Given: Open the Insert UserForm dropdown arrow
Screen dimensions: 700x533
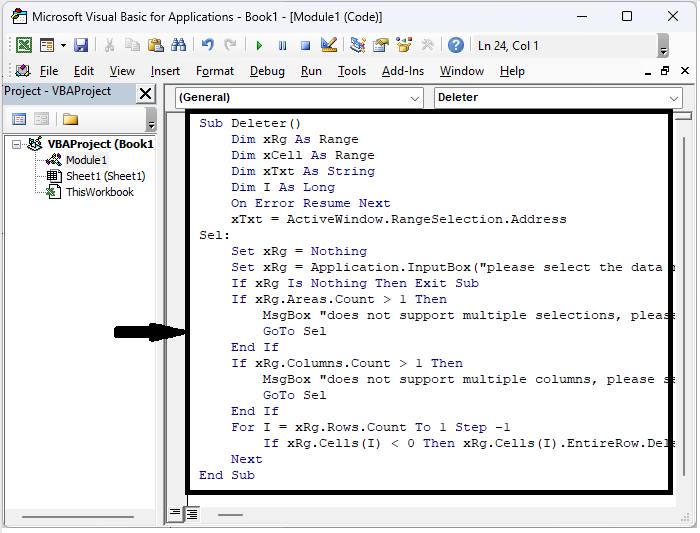Looking at the screenshot, I should 63,45.
